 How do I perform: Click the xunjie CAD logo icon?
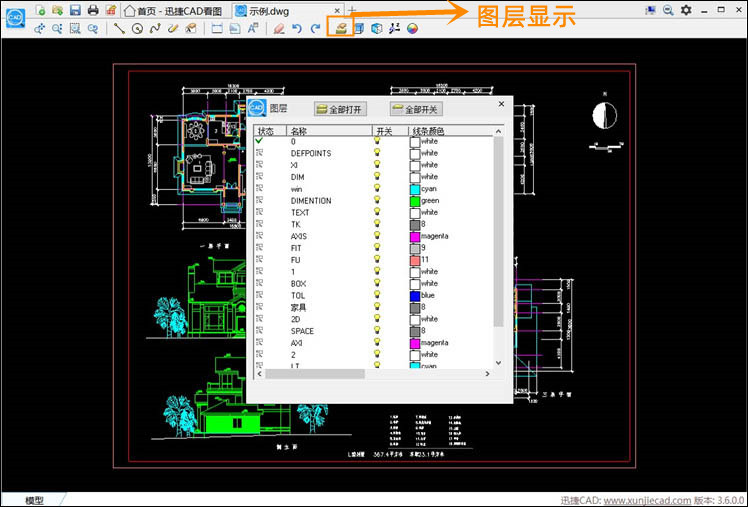[x=15, y=19]
